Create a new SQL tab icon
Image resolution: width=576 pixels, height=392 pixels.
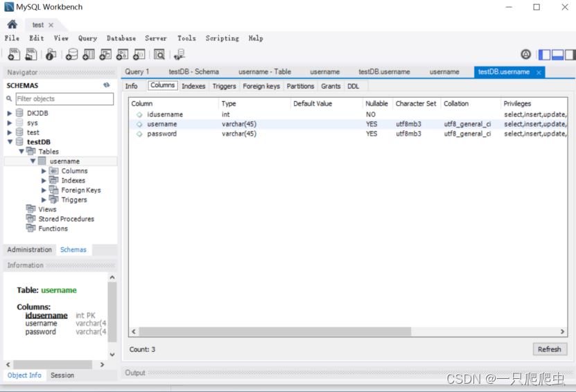click(14, 55)
